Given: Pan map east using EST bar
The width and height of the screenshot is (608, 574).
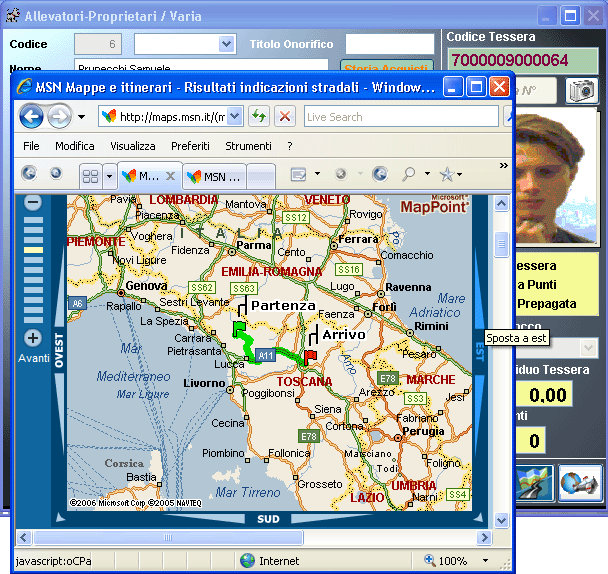Looking at the screenshot, I should 480,351.
